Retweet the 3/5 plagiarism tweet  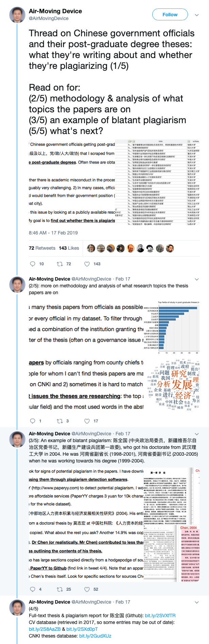[x=60, y=589]
